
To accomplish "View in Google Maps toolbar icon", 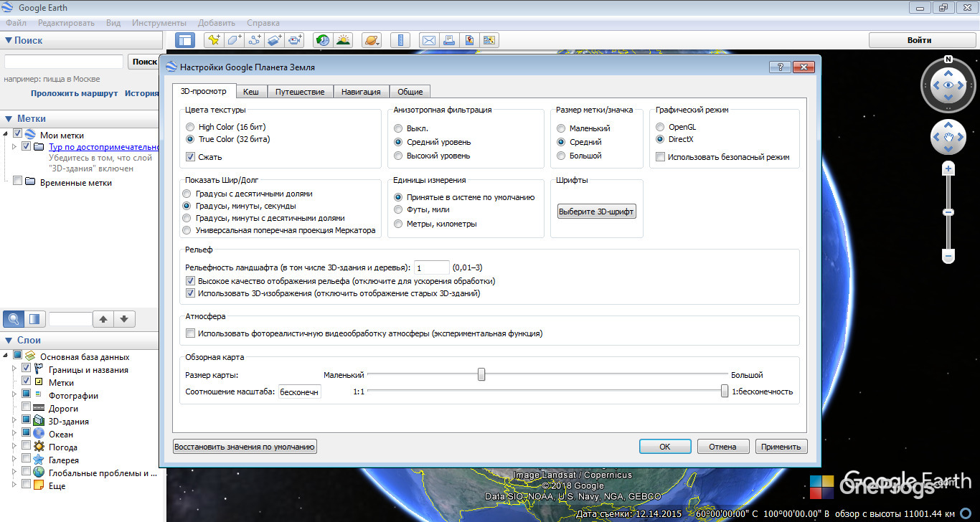I will [490, 41].
